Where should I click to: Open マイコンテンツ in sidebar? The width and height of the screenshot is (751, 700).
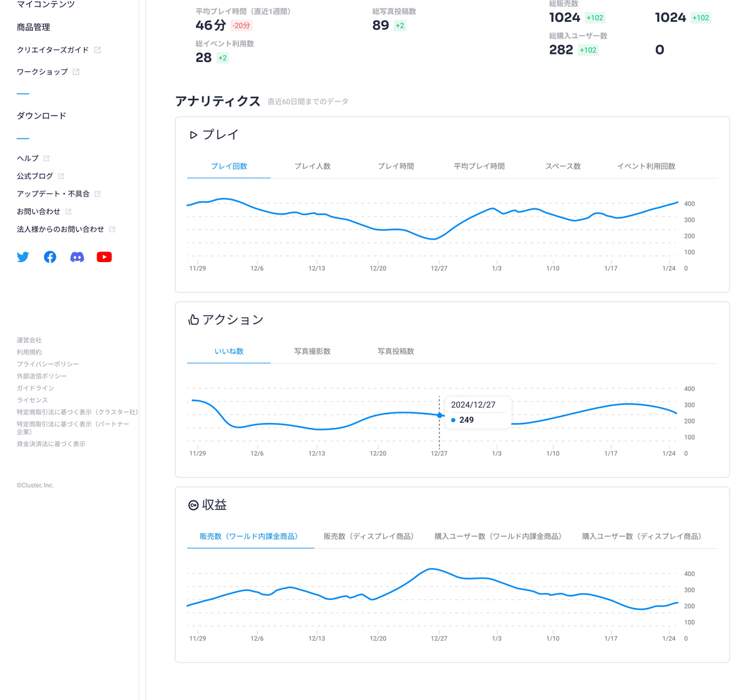[46, 4]
